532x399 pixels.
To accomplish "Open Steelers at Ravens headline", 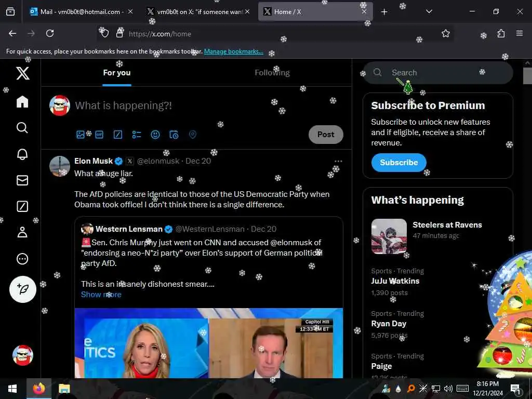I will coord(447,225).
